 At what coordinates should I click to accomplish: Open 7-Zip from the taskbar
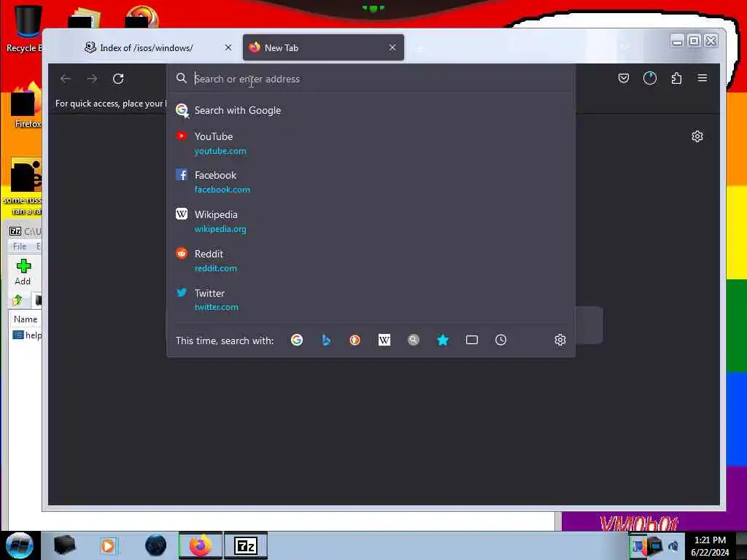click(x=246, y=545)
